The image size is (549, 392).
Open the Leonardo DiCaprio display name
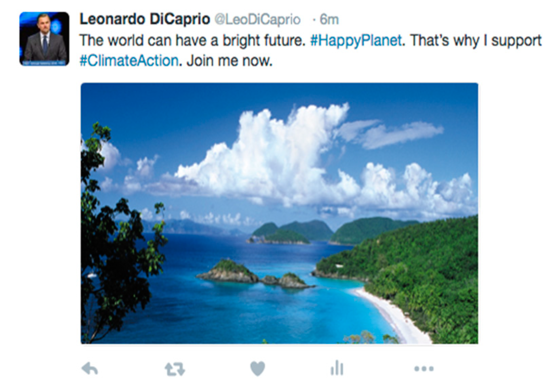click(x=145, y=19)
